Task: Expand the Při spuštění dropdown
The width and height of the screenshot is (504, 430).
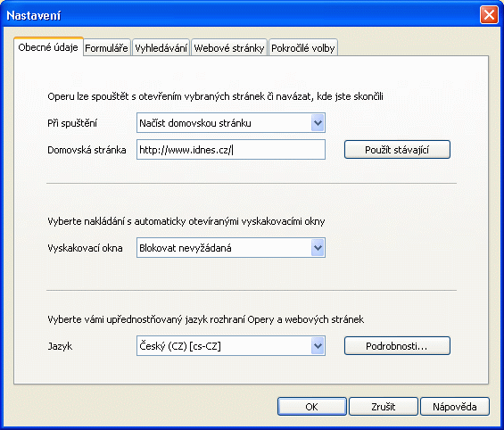Action: [231, 123]
